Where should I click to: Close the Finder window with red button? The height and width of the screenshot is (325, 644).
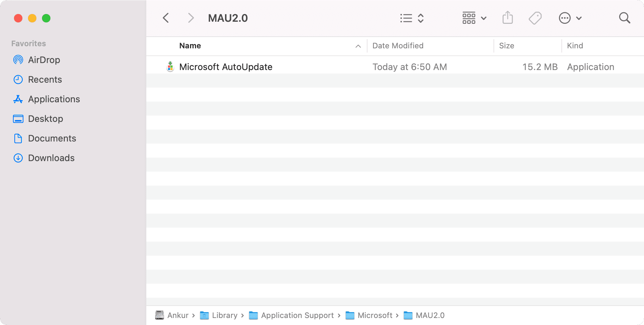tap(18, 18)
